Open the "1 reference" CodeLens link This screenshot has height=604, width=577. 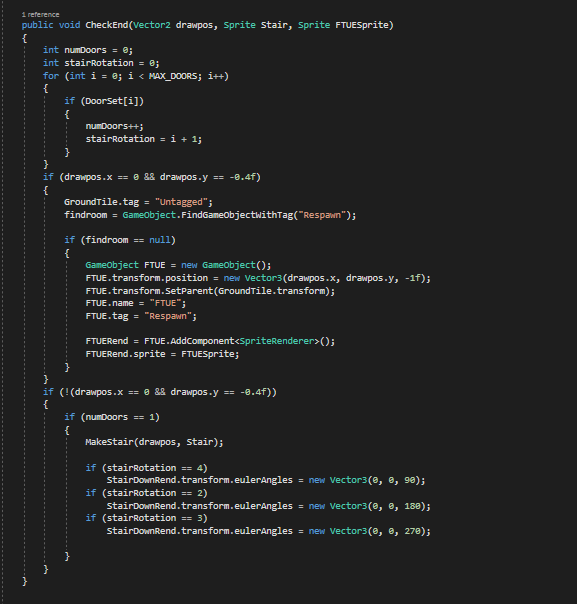(x=40, y=15)
